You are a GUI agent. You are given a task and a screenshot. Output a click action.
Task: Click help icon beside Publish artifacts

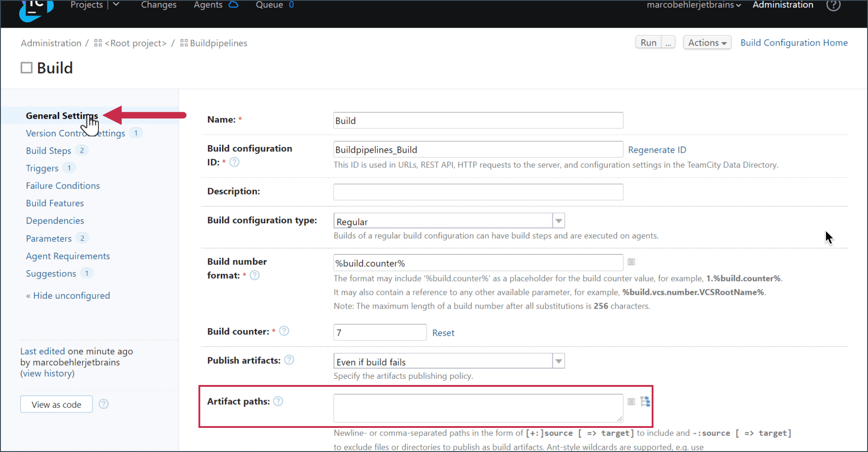(289, 360)
